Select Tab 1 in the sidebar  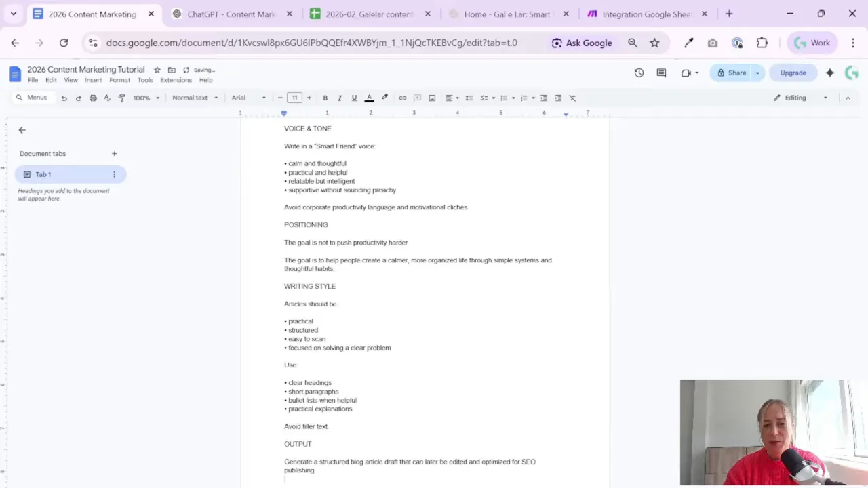click(x=71, y=174)
